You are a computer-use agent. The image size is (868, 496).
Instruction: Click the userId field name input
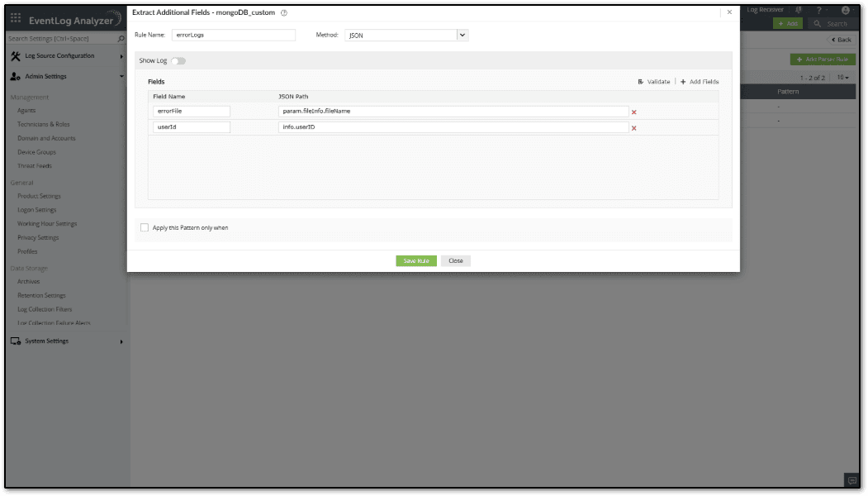[191, 127]
